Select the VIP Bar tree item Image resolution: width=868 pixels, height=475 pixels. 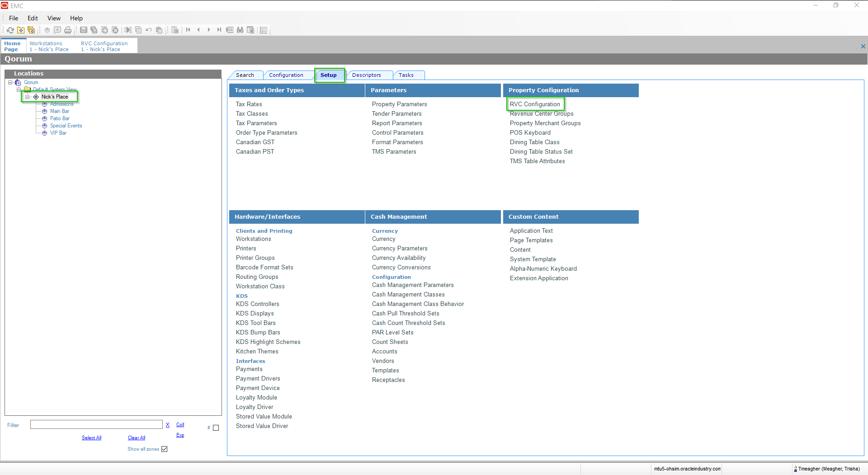[58, 133]
